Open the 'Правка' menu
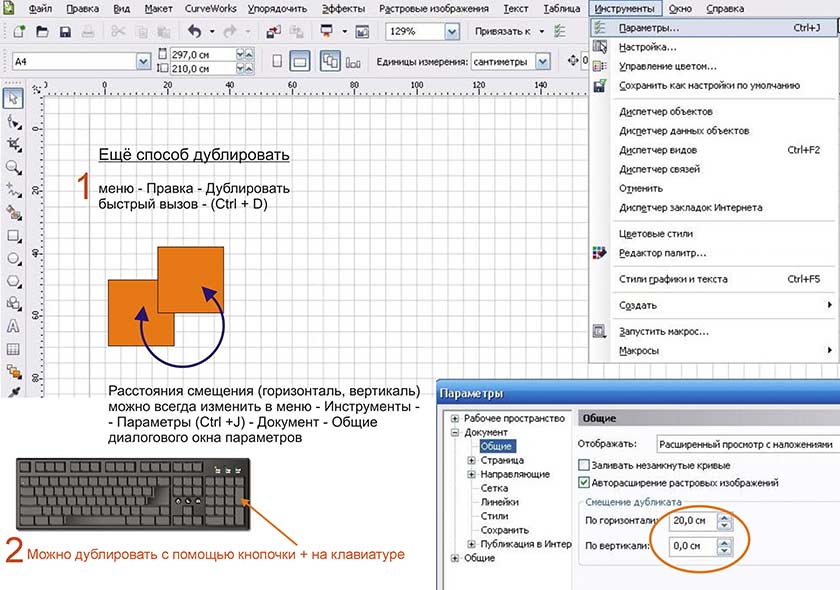 pyautogui.click(x=82, y=8)
